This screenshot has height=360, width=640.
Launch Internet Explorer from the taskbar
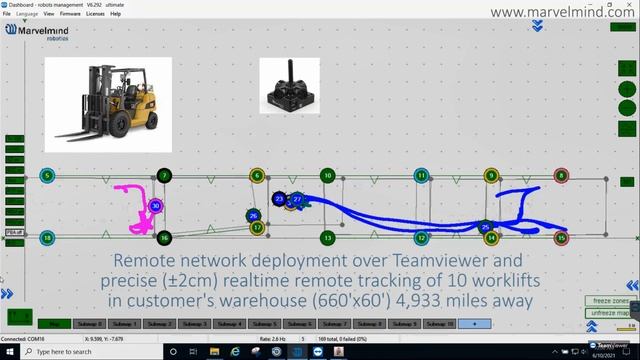click(235, 351)
